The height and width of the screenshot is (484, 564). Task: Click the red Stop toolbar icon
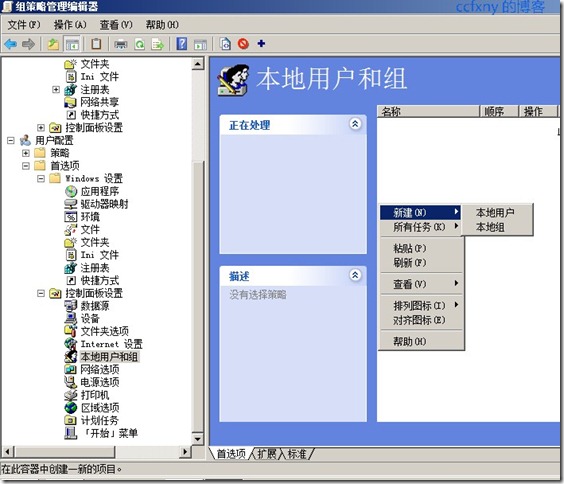coord(243,44)
